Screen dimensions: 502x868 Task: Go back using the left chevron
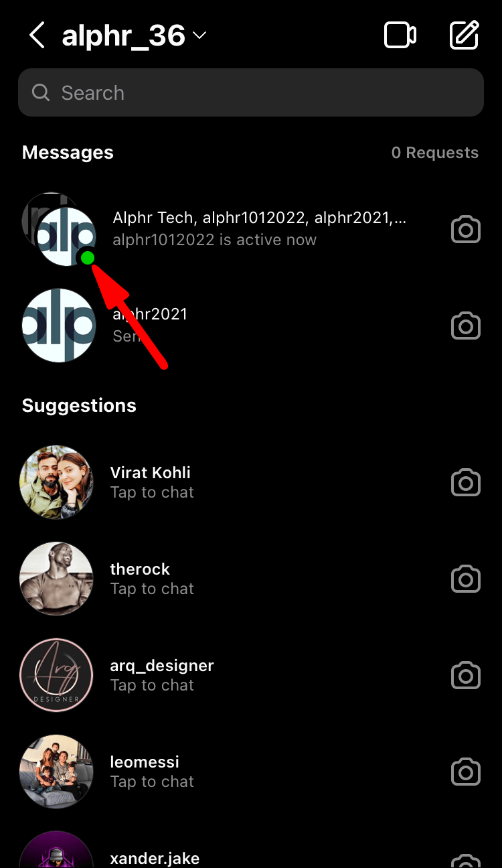pyautogui.click(x=37, y=35)
